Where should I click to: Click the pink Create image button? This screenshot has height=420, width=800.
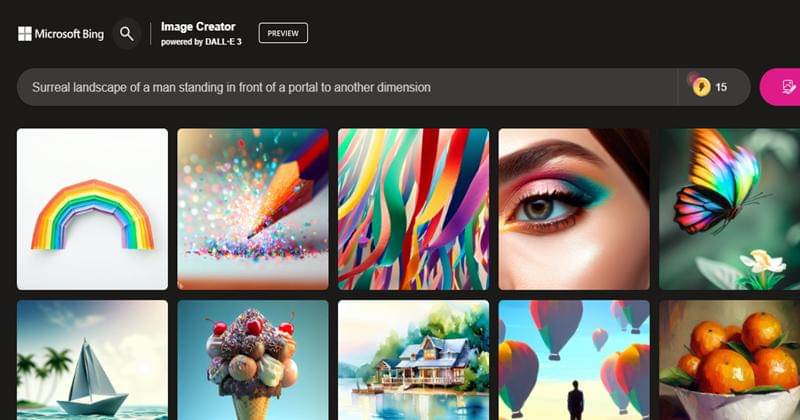click(780, 87)
